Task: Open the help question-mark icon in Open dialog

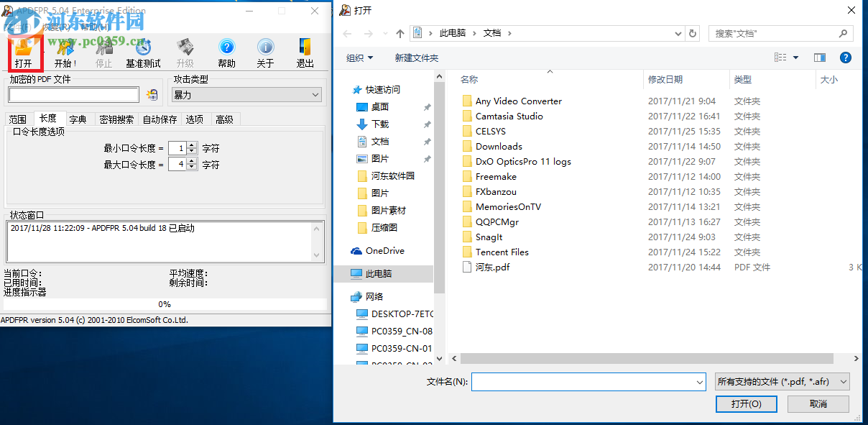Action: coord(846,58)
